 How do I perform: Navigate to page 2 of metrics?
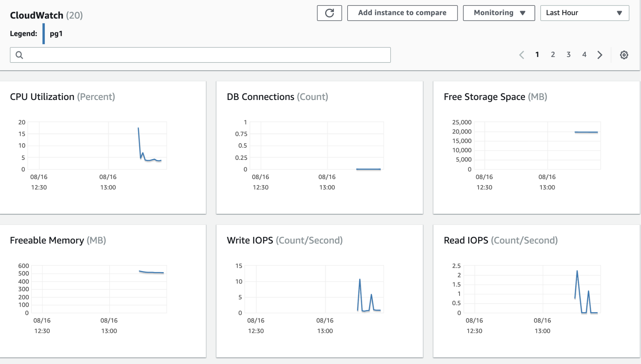(553, 54)
